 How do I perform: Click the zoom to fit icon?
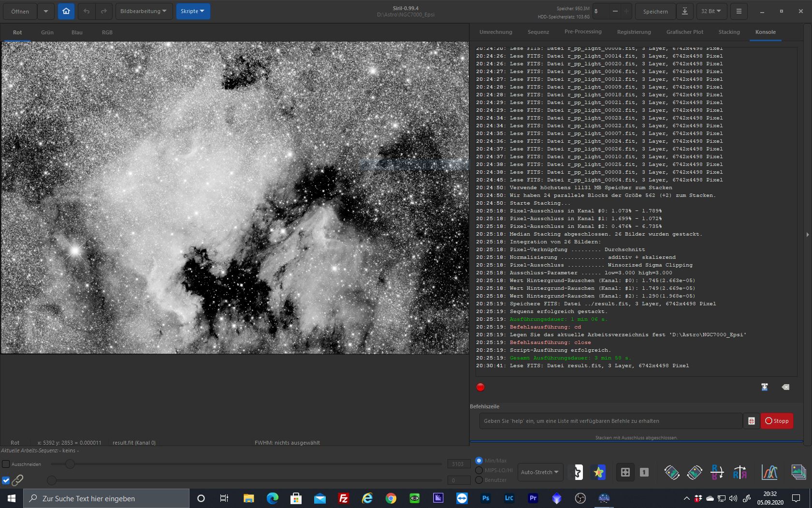[x=625, y=472]
